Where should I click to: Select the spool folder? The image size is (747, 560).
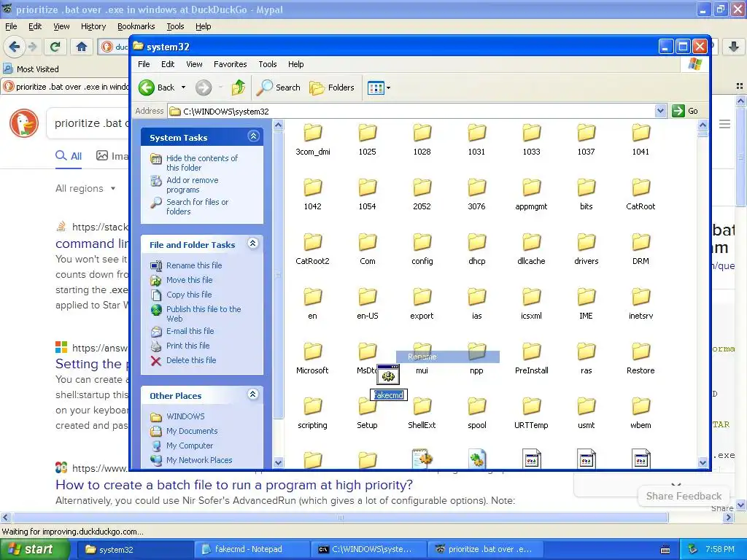pos(476,413)
